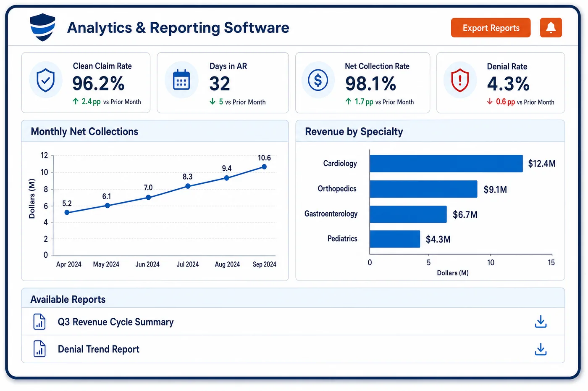Click the red down arrow beside 0.6 pp
Screen dimensions: 588x391
point(490,102)
